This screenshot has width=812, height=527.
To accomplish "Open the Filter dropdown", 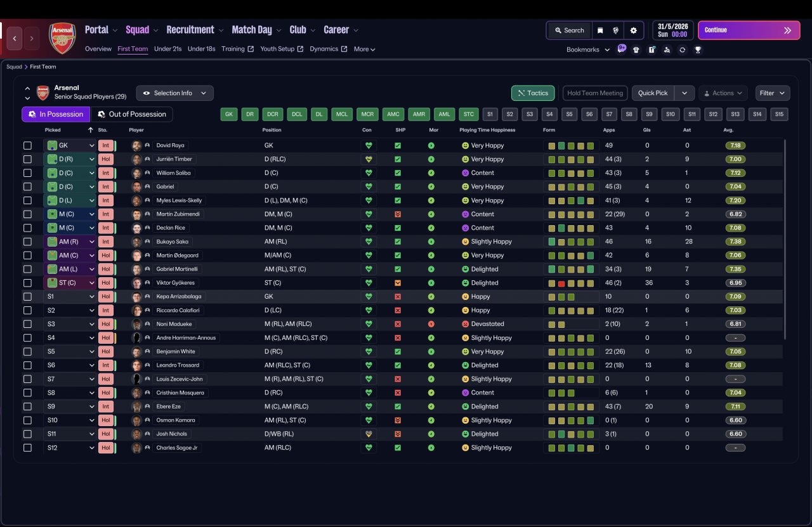I will pyautogui.click(x=773, y=93).
